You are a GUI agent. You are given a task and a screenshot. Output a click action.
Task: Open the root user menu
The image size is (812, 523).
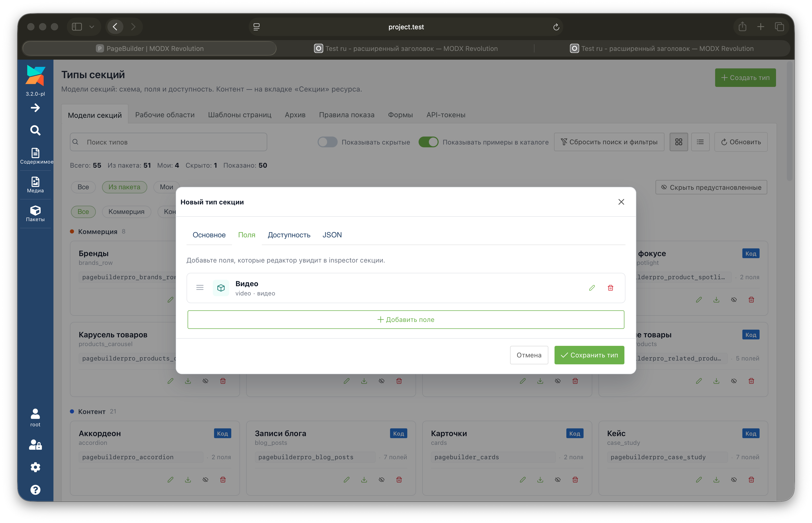pyautogui.click(x=35, y=418)
